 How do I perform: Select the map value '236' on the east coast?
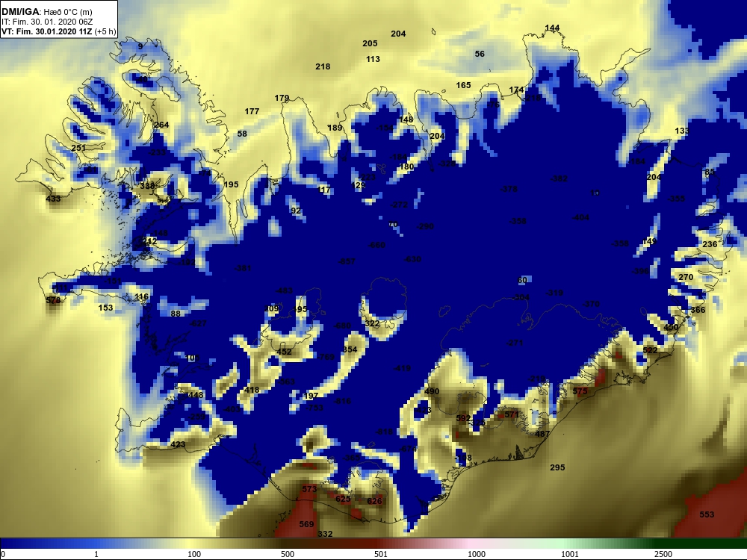(x=710, y=244)
